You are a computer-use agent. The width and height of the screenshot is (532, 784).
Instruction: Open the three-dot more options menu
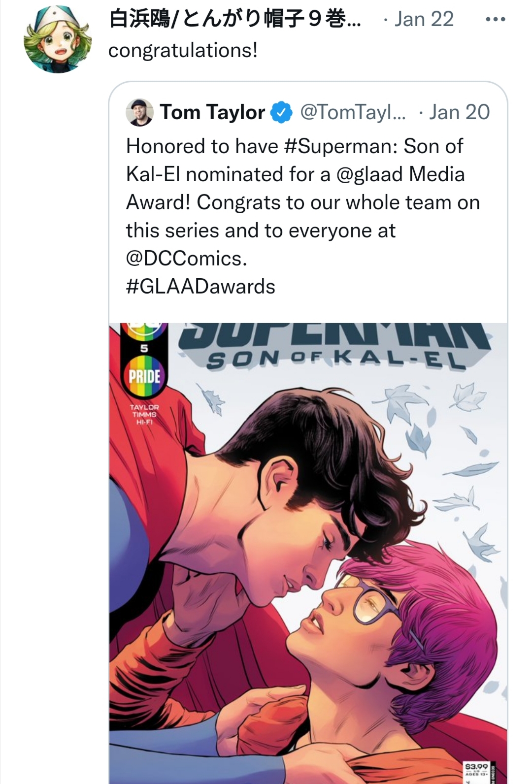(495, 20)
